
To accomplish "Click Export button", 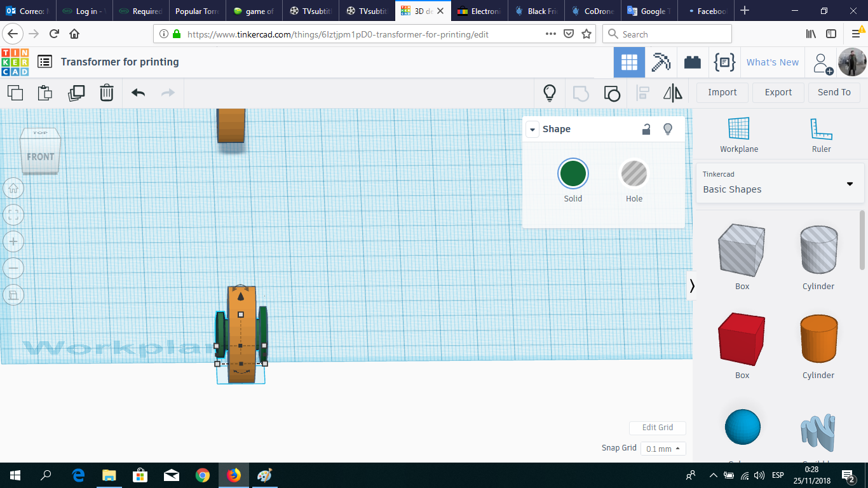I will (x=778, y=92).
